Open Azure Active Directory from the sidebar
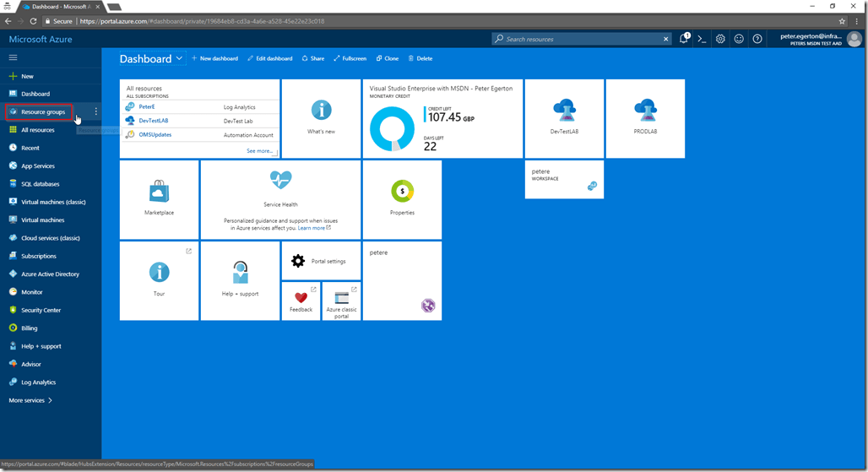The height and width of the screenshot is (472, 868). point(50,274)
